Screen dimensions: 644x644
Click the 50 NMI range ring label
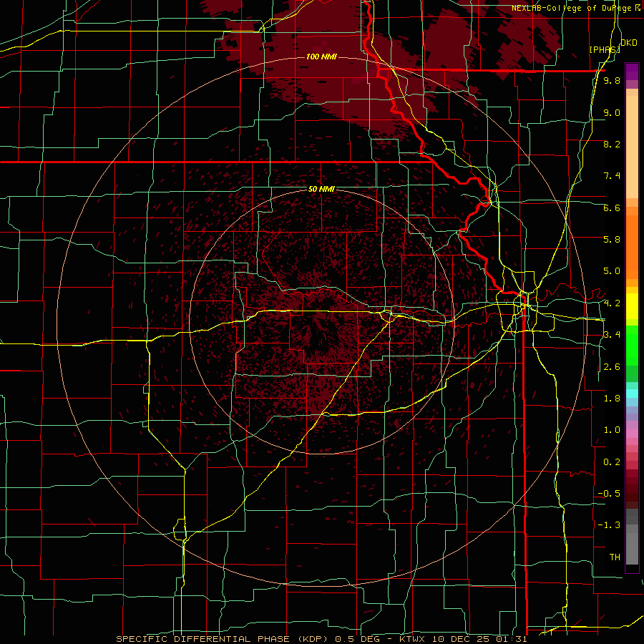(x=321, y=189)
